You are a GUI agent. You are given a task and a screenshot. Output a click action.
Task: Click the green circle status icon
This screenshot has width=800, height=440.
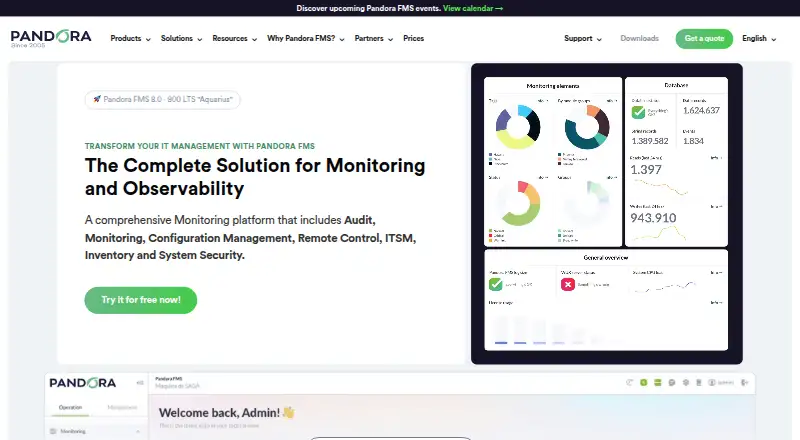pos(643,382)
